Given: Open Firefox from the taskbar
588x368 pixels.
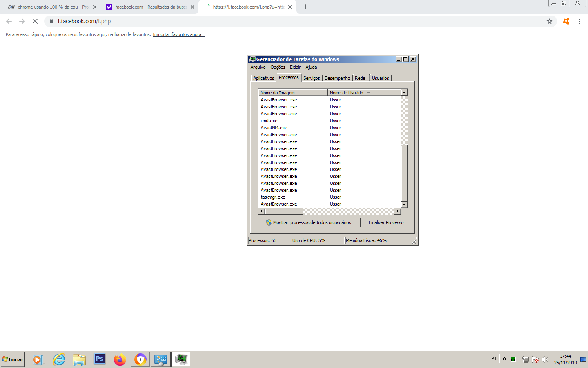Looking at the screenshot, I should [120, 359].
